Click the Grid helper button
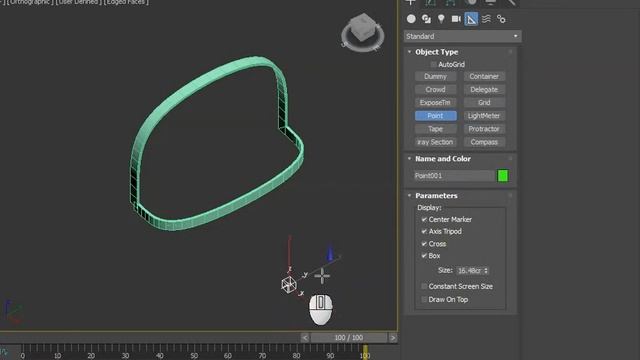The height and width of the screenshot is (360, 640). tap(484, 102)
